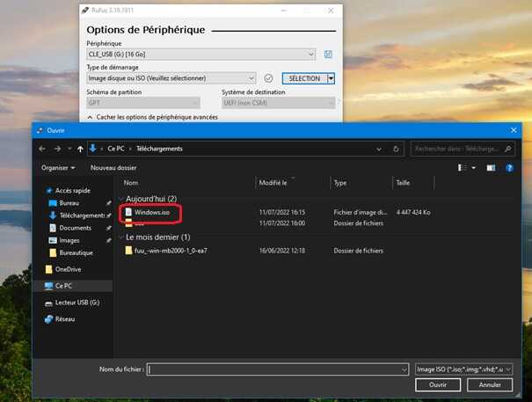
Task: Open OneDrive in the sidebar
Action: click(x=68, y=269)
